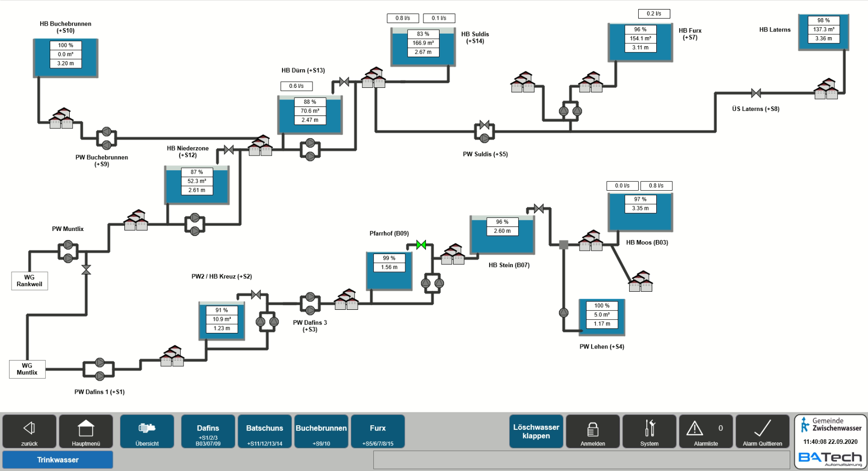
Task: Click the HB Laterns tank level display
Action: [x=824, y=30]
